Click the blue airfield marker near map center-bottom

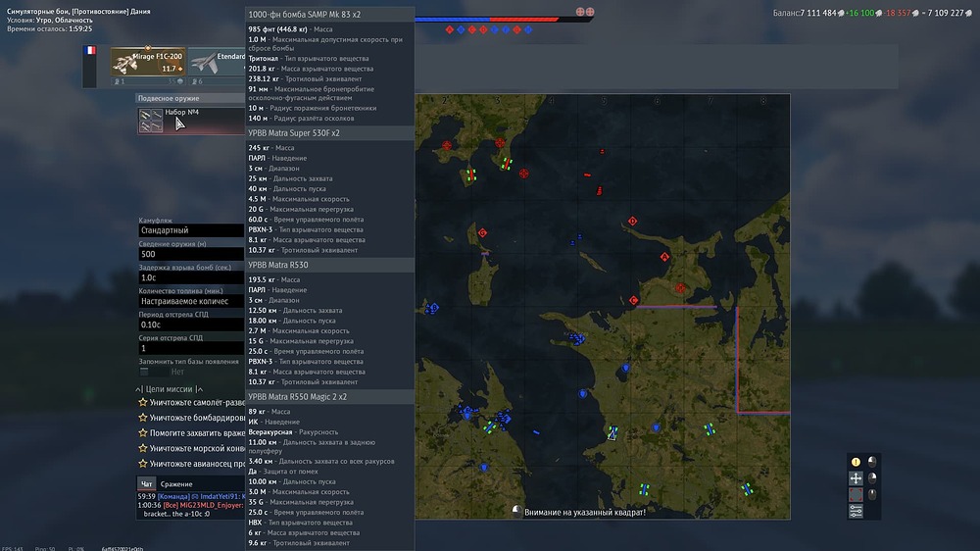tap(612, 432)
